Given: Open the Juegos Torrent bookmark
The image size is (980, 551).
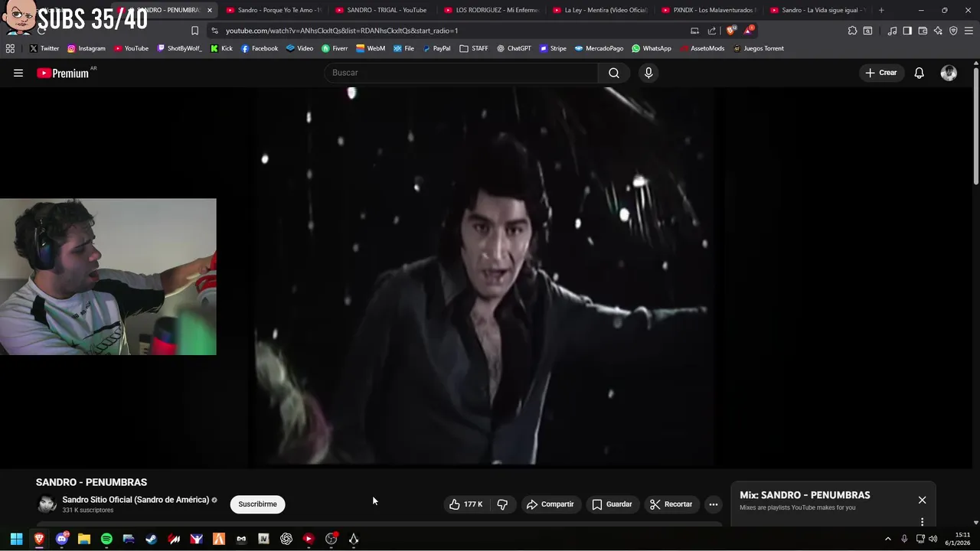Looking at the screenshot, I should pos(758,48).
